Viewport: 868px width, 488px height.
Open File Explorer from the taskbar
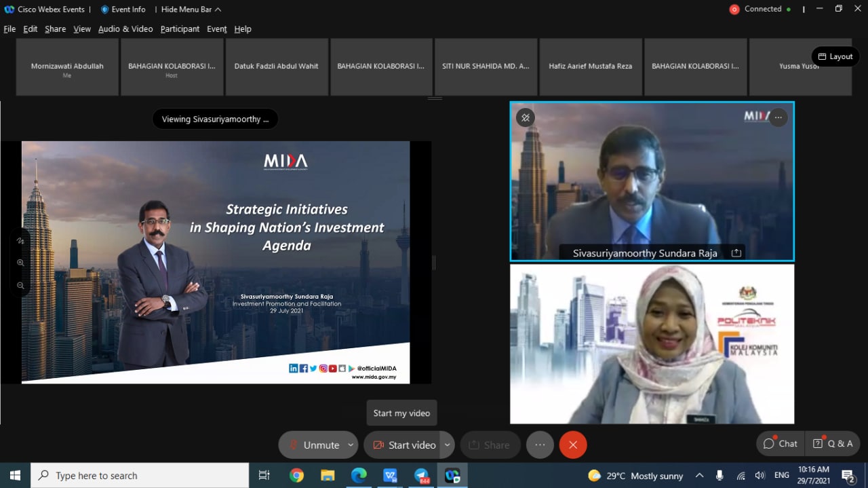pos(328,475)
